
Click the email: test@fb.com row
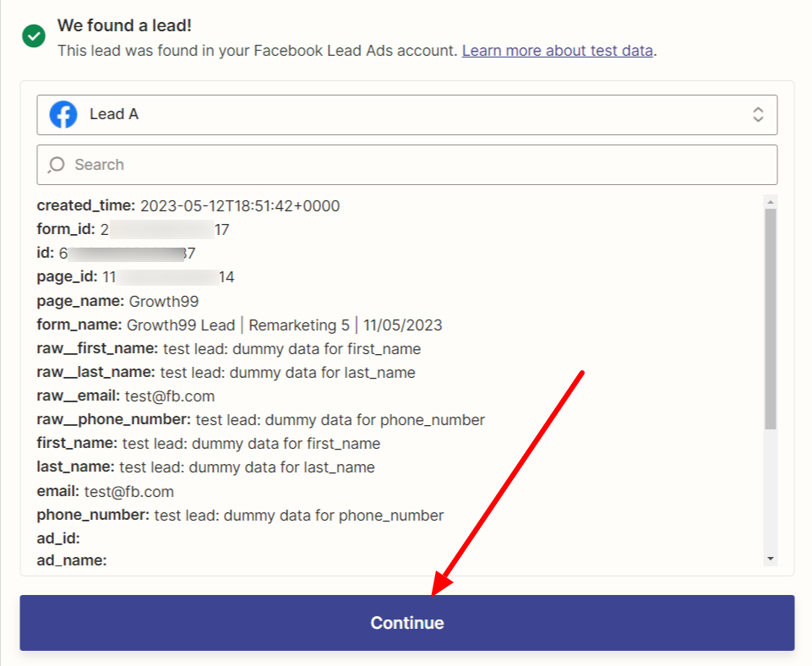pos(105,492)
